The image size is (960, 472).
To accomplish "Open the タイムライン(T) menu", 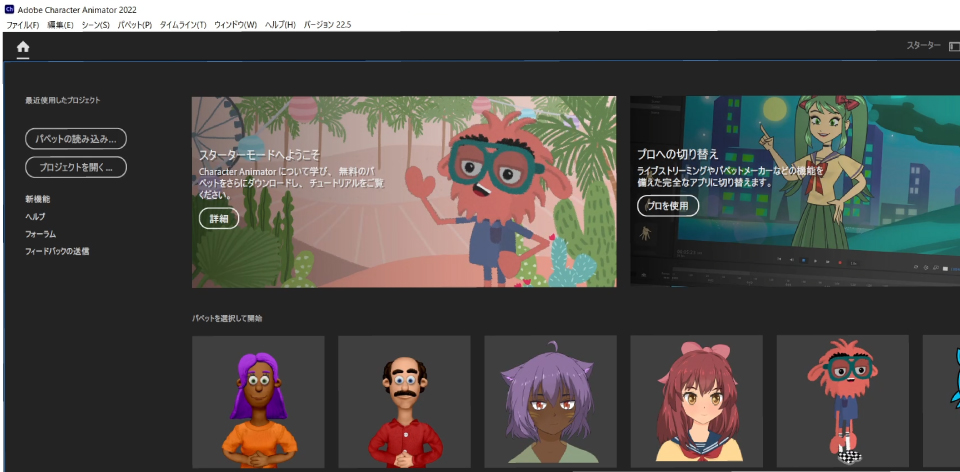I will pos(182,24).
